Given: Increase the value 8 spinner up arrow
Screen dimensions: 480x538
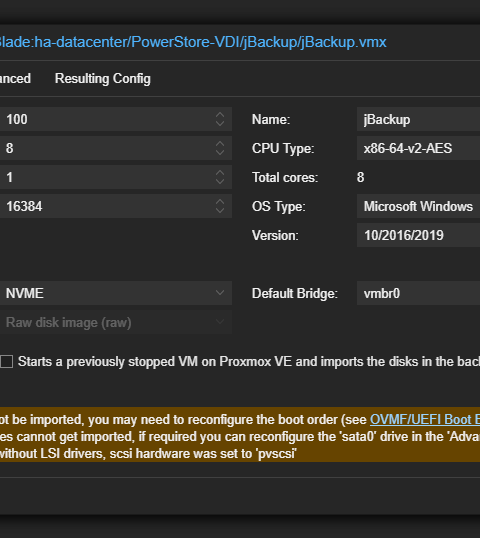Looking at the screenshot, I should (x=220, y=144).
